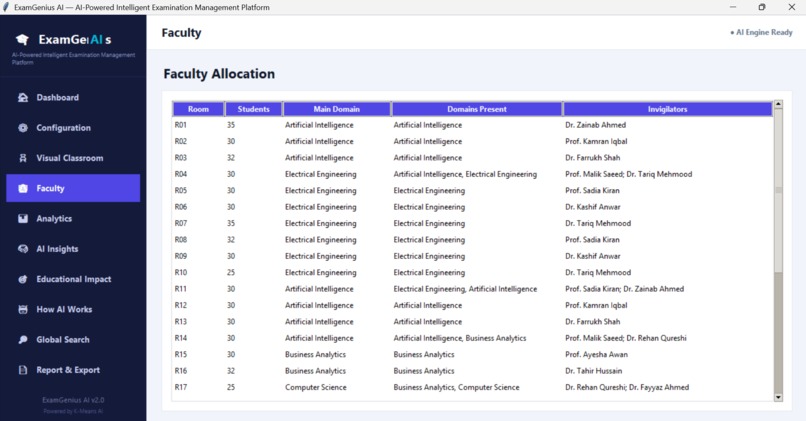
Task: Click the AI Engine Ready status
Action: 761,32
